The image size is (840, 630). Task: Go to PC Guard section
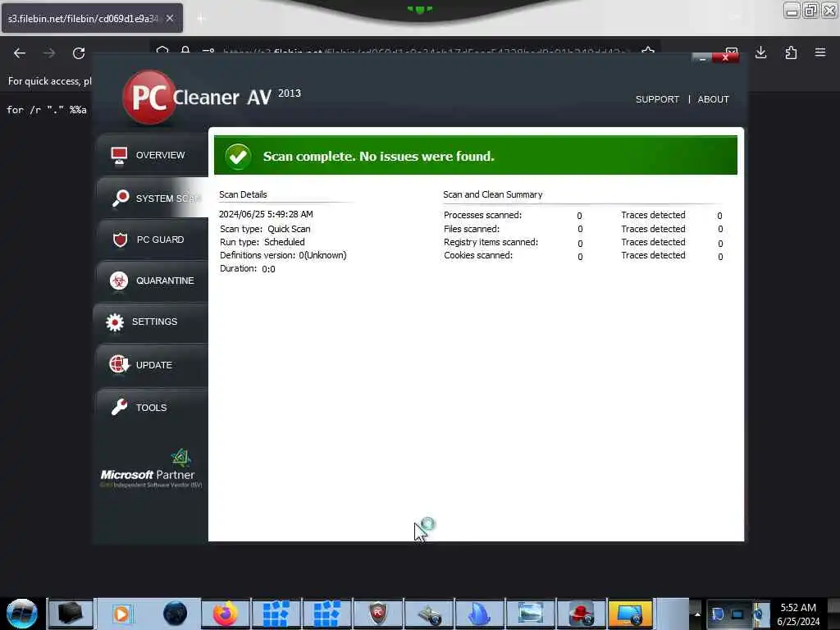tap(153, 240)
